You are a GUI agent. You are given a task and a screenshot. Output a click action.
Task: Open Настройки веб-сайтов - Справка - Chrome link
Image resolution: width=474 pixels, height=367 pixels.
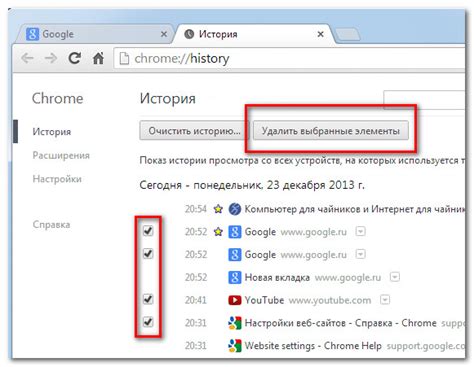(340, 323)
